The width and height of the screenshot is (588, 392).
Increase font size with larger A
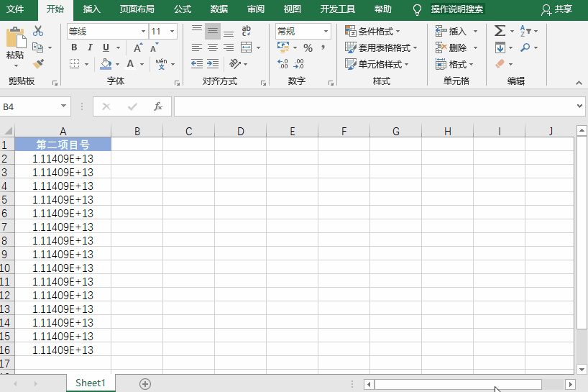click(137, 47)
